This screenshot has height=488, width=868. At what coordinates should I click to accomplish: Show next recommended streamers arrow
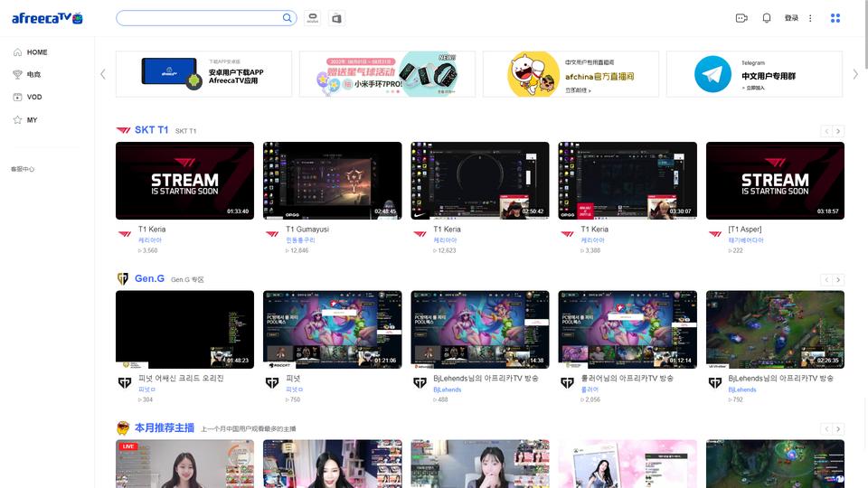click(x=838, y=428)
